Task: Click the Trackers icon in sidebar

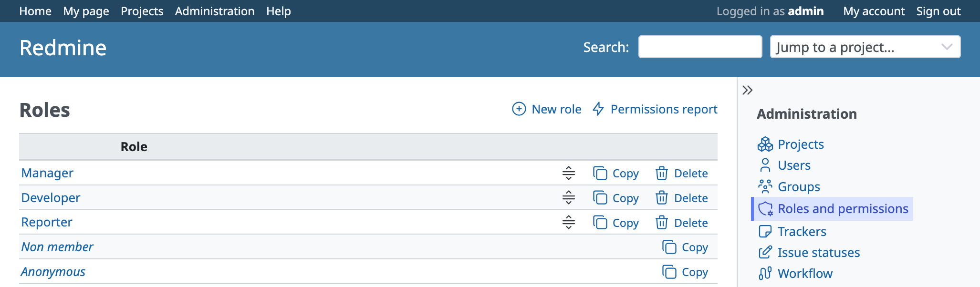Action: [765, 231]
